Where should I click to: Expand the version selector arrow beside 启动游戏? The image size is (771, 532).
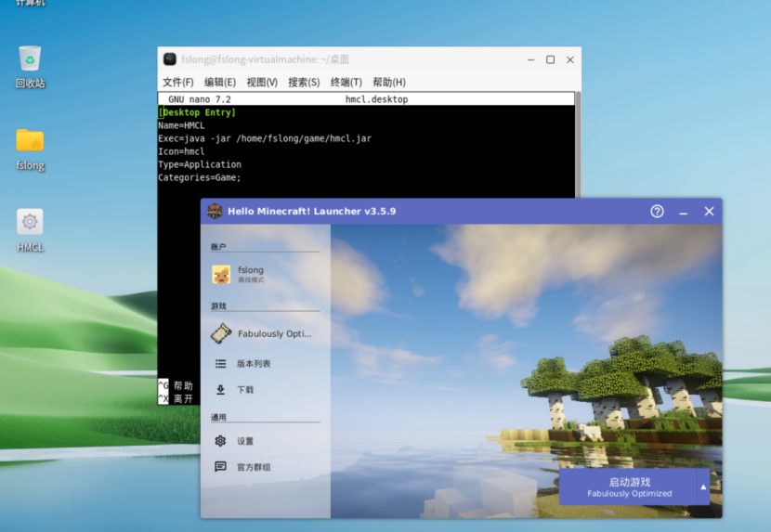[x=703, y=487]
